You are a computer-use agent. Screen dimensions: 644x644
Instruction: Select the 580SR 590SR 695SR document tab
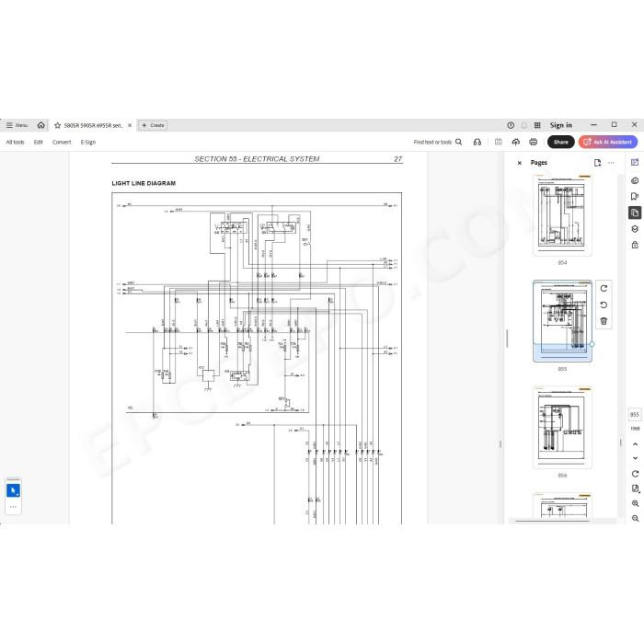(x=93, y=125)
